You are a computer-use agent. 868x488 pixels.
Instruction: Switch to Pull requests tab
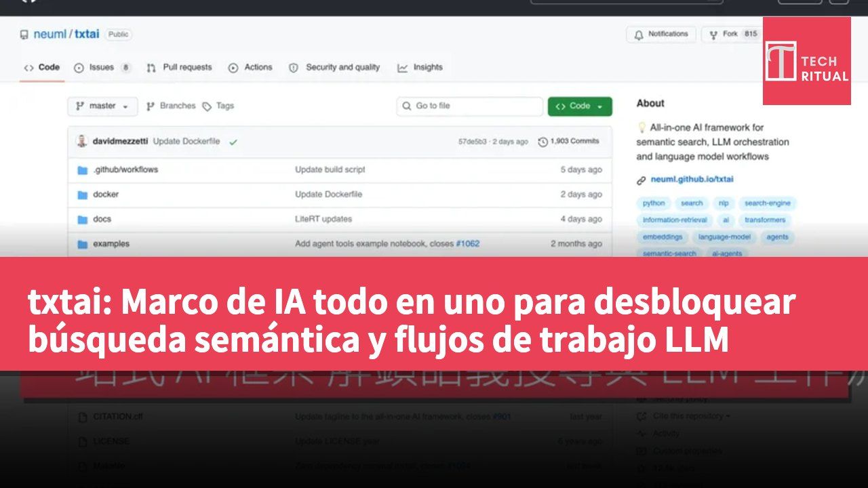(179, 67)
